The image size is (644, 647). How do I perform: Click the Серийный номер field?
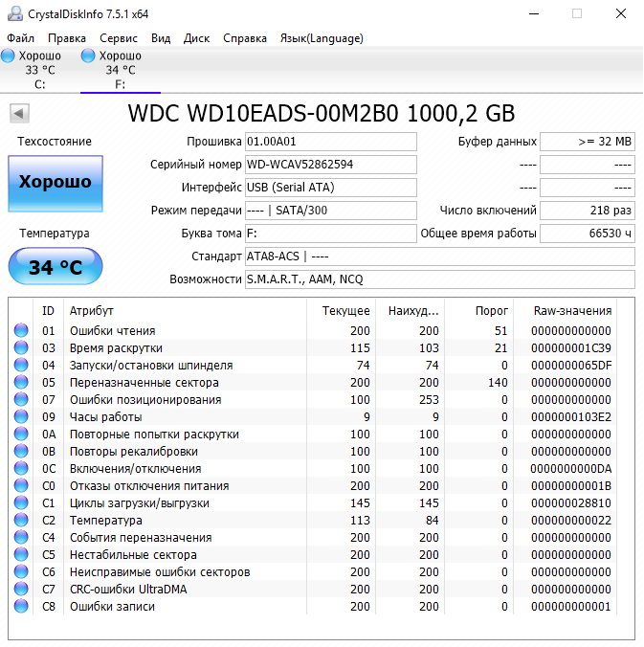click(x=331, y=165)
